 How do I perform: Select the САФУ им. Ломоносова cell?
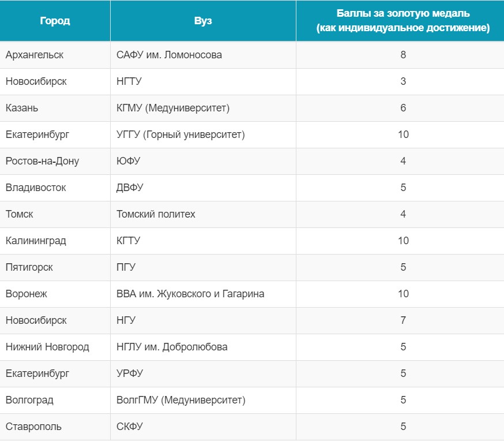(x=203, y=55)
